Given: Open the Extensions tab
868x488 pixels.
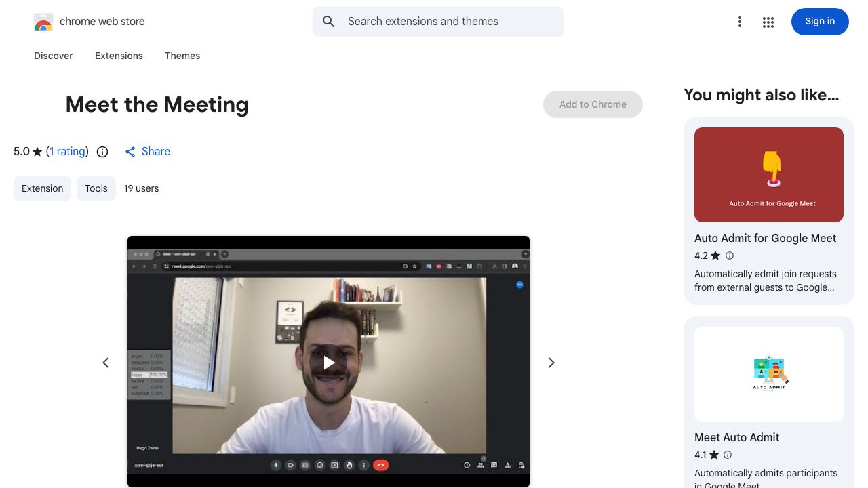Looking at the screenshot, I should point(119,56).
